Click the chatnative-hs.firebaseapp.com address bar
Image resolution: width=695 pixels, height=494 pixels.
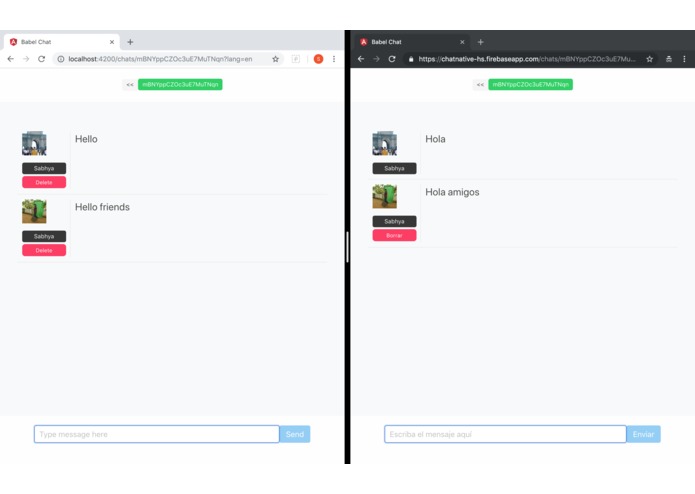[530, 59]
